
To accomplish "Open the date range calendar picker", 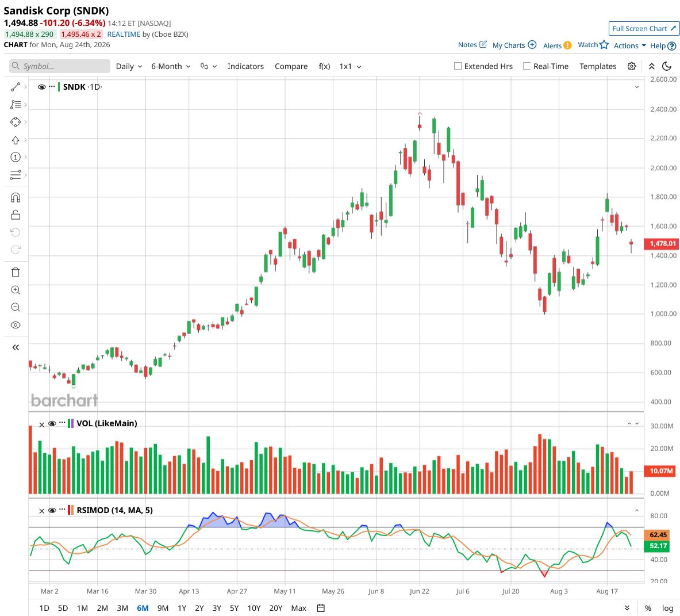I will (x=321, y=608).
